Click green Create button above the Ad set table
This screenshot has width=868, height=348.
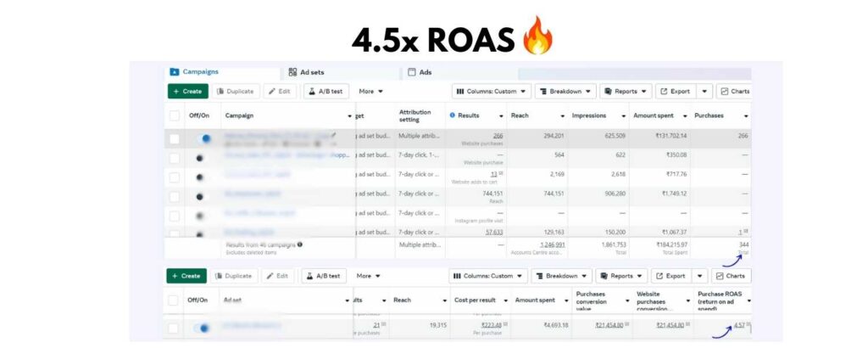click(186, 276)
